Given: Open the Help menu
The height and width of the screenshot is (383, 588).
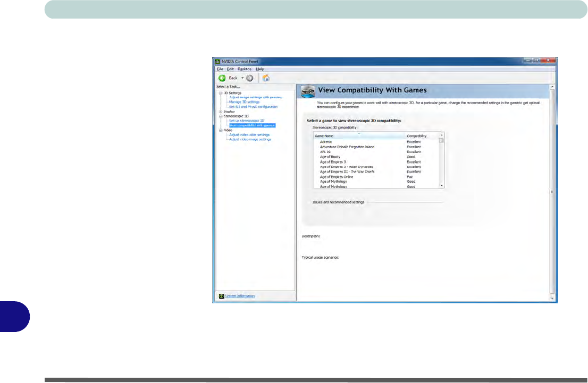Looking at the screenshot, I should [x=259, y=69].
